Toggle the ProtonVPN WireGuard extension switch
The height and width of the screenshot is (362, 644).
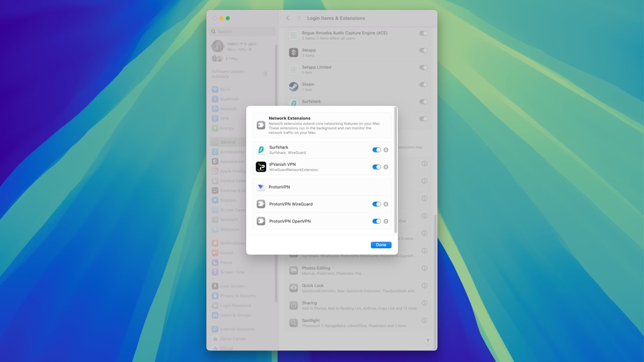376,204
